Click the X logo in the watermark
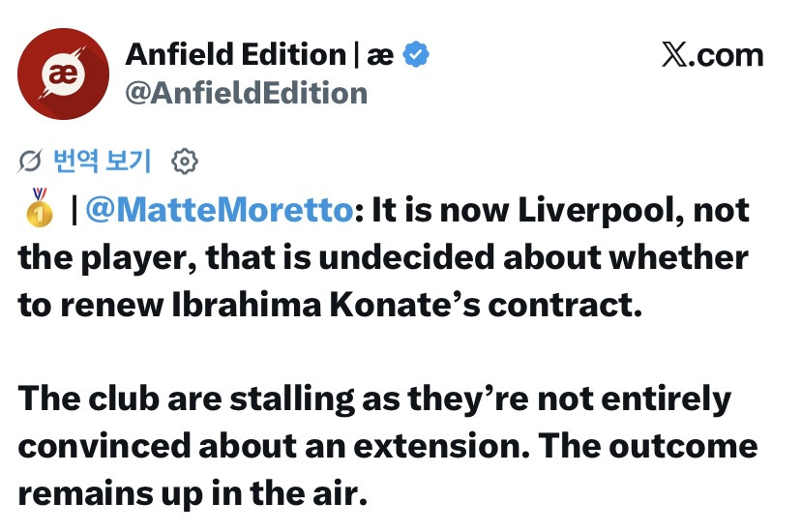Screen dimensions: 801x532 click(x=674, y=54)
